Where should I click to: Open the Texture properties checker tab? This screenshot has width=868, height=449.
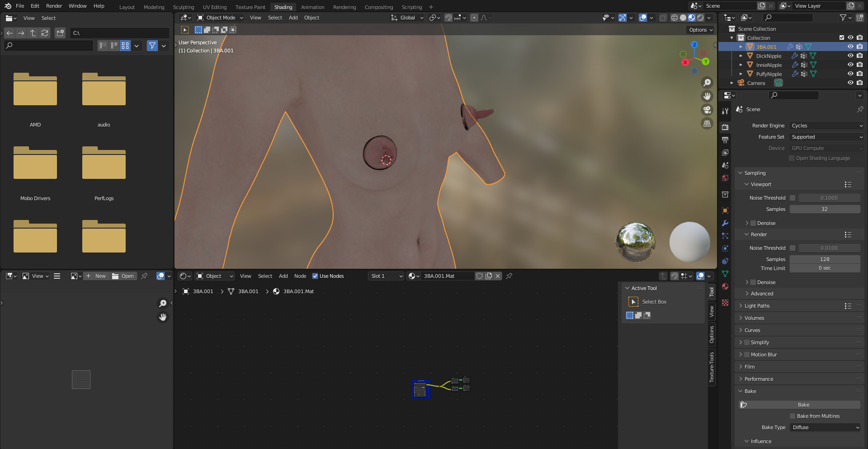[725, 303]
